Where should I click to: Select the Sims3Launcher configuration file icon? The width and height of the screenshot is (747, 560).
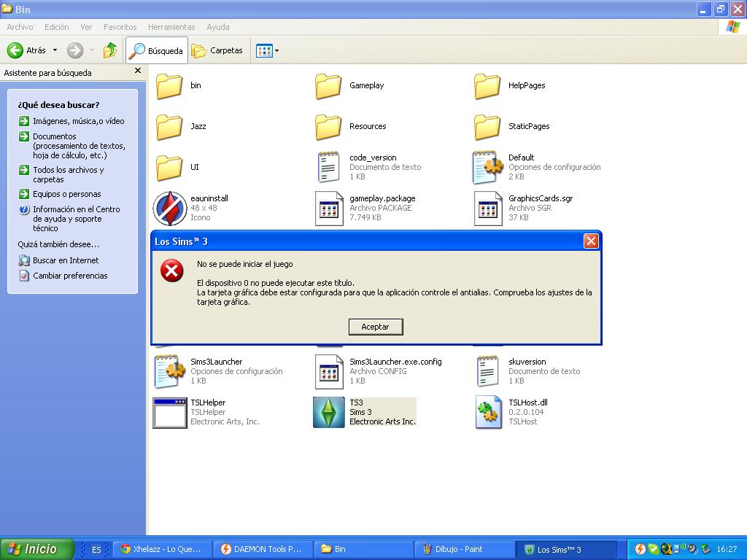click(169, 371)
